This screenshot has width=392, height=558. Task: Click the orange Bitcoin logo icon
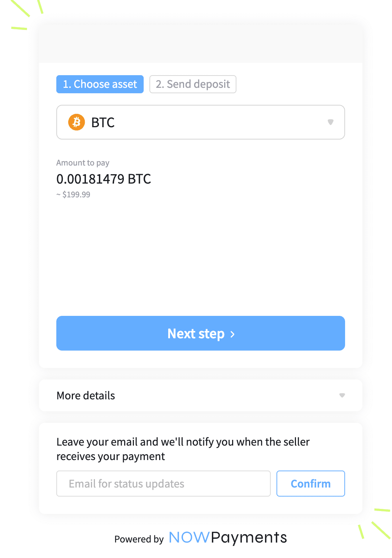[77, 122]
